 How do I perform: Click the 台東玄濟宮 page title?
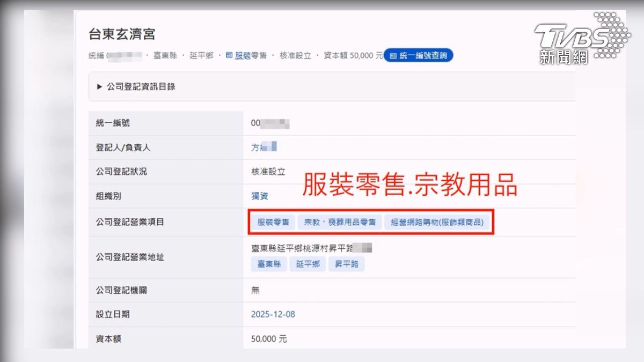click(x=122, y=34)
